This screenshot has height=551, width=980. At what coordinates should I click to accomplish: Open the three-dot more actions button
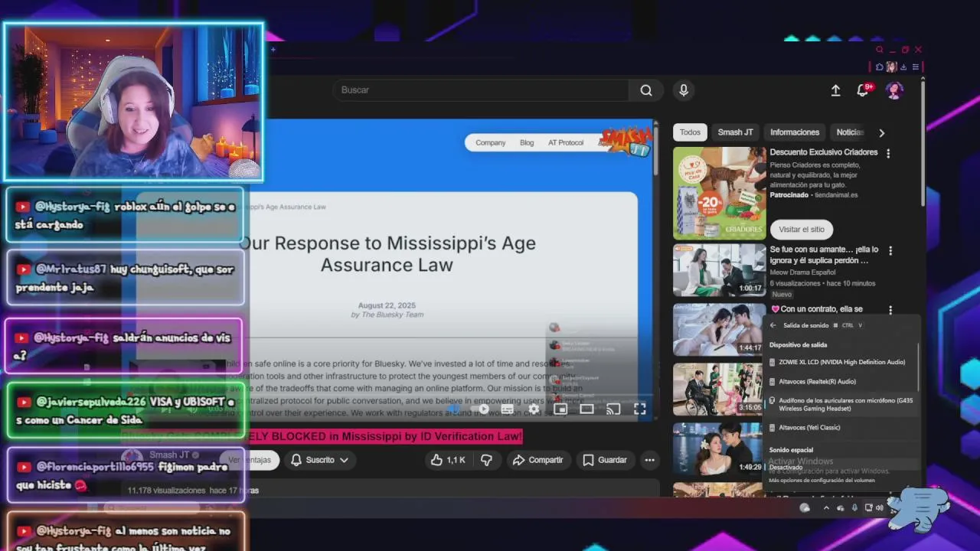tap(649, 460)
